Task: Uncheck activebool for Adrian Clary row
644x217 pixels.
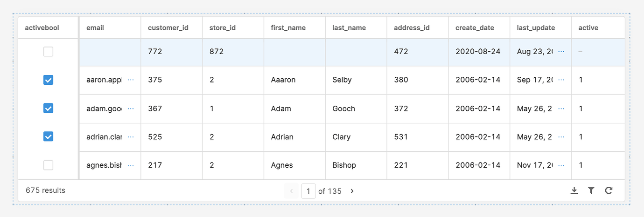Action: [48, 136]
